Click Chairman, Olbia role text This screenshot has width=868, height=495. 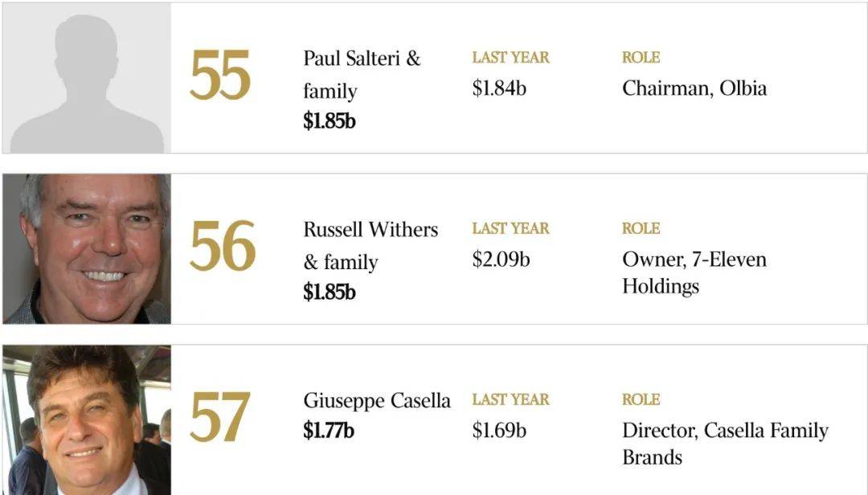tap(694, 88)
